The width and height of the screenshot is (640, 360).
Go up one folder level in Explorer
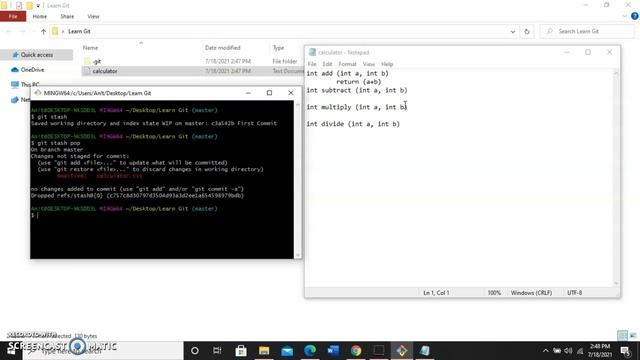pos(43,31)
